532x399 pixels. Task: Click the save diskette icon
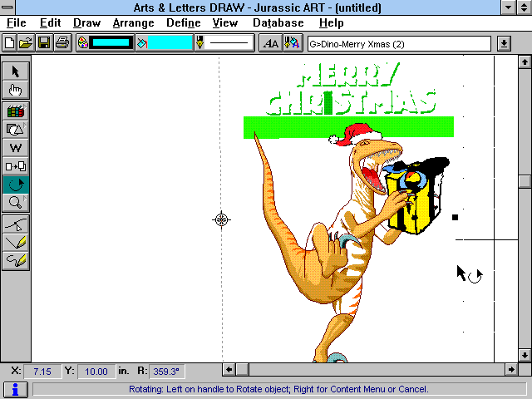[44, 42]
